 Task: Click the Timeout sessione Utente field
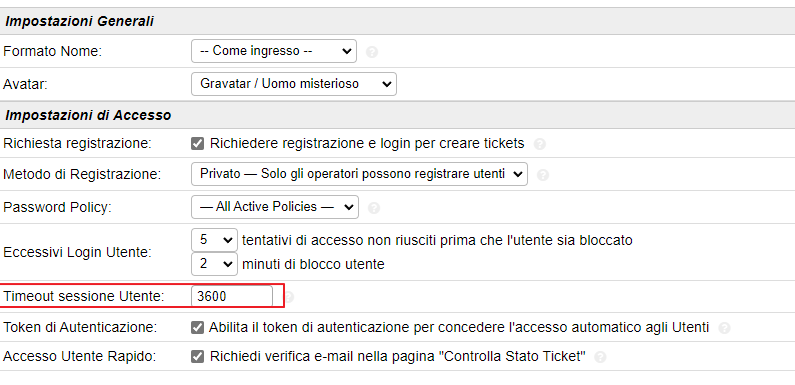(232, 296)
